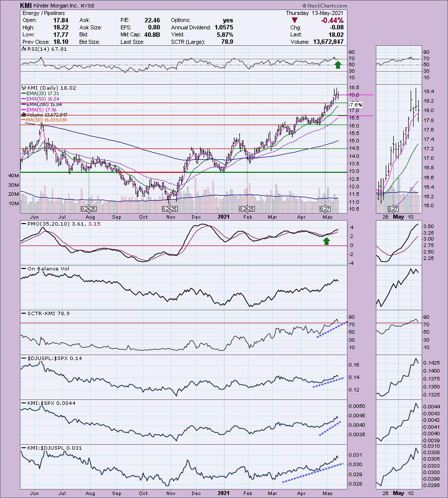Select the Annual Dividend value 1.0575

pos(224,27)
